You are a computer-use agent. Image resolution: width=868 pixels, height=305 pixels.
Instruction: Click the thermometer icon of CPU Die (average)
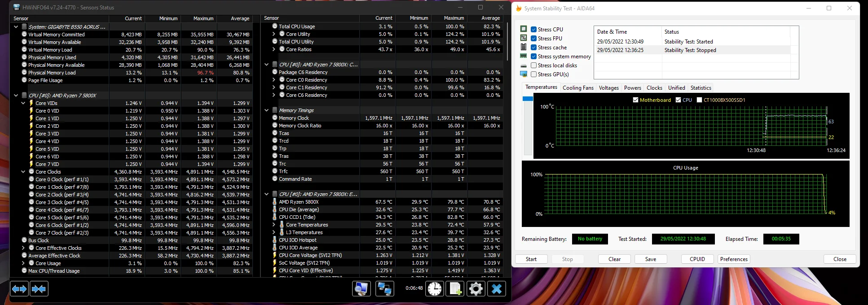pos(274,209)
